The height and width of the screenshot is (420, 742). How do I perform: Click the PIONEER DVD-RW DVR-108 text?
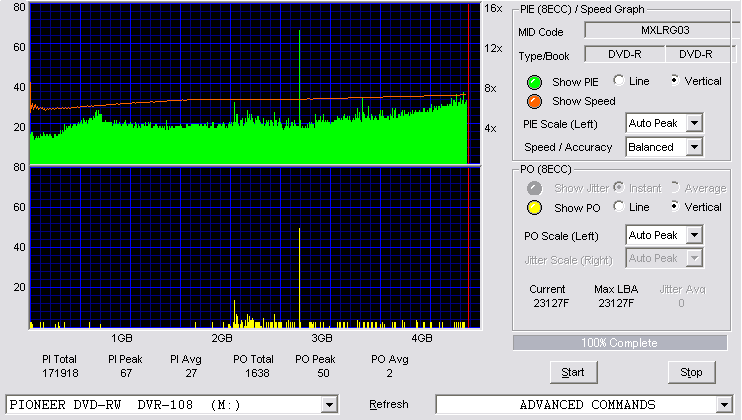pos(125,405)
